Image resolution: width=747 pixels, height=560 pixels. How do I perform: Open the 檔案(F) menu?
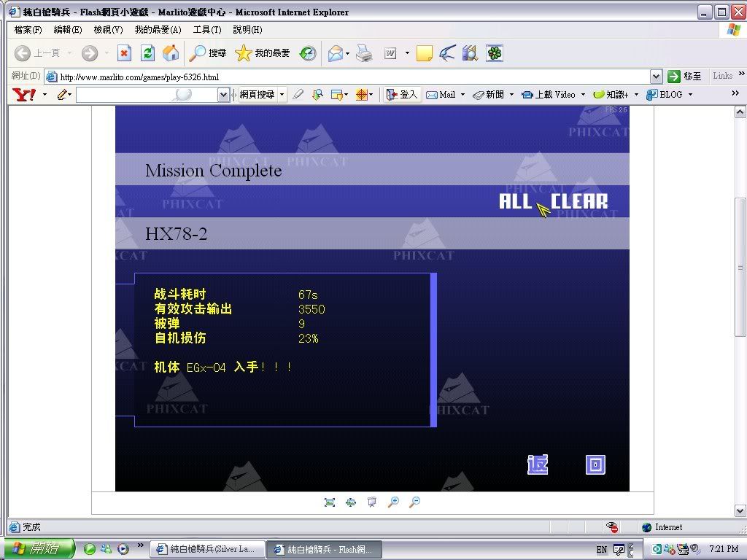coord(28,30)
